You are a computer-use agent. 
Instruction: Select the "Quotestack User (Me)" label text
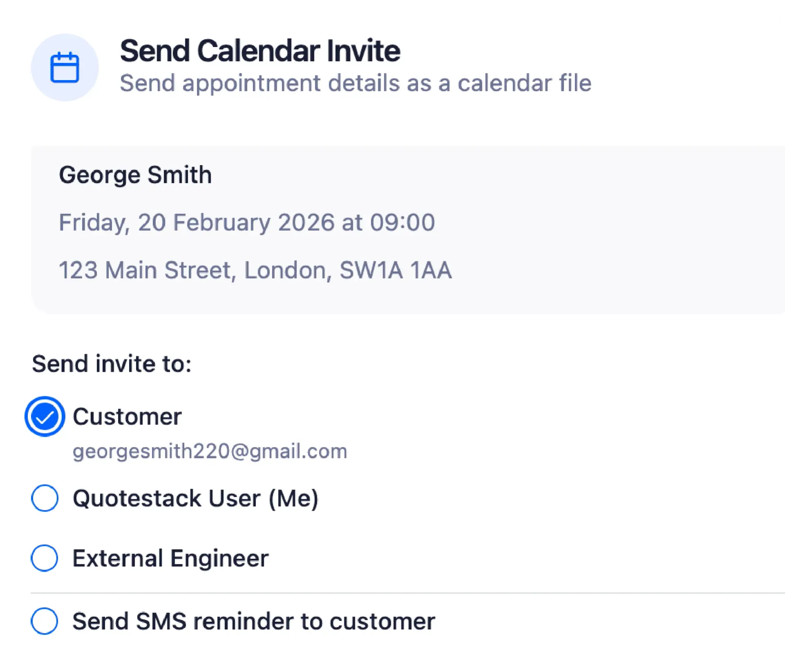pyautogui.click(x=195, y=498)
